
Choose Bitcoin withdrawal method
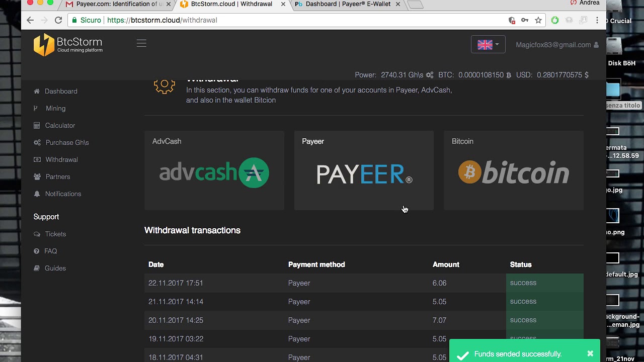click(514, 170)
